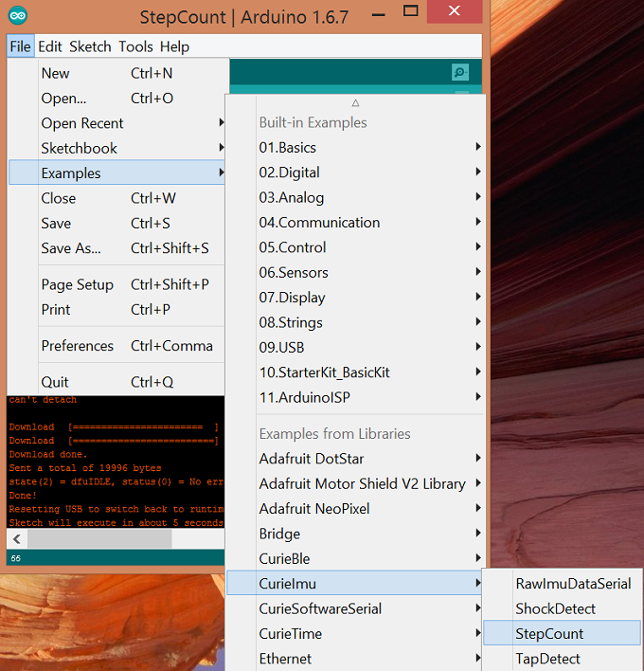Choose Save from the File menu
The height and width of the screenshot is (671, 644).
pyautogui.click(x=116, y=223)
